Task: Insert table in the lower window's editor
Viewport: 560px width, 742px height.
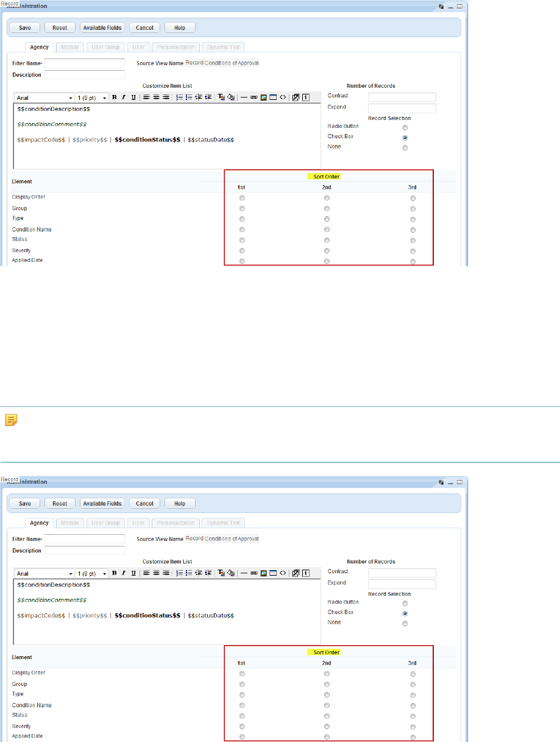Action: (273, 573)
